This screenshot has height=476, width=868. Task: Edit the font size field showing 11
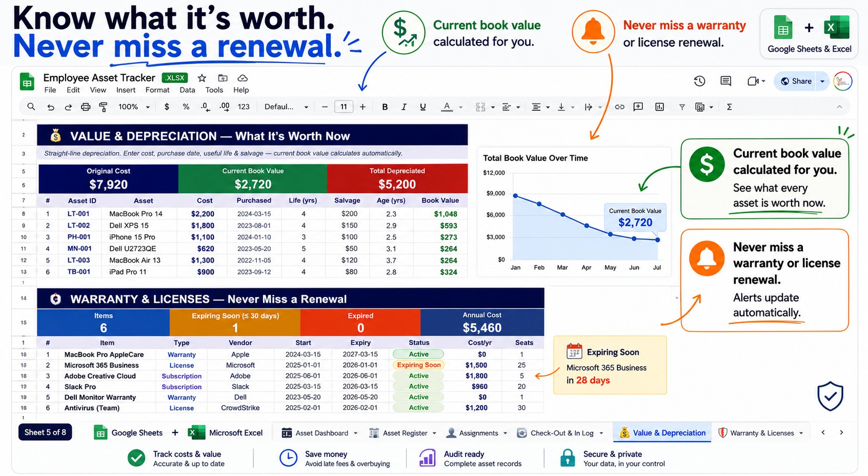(x=344, y=107)
